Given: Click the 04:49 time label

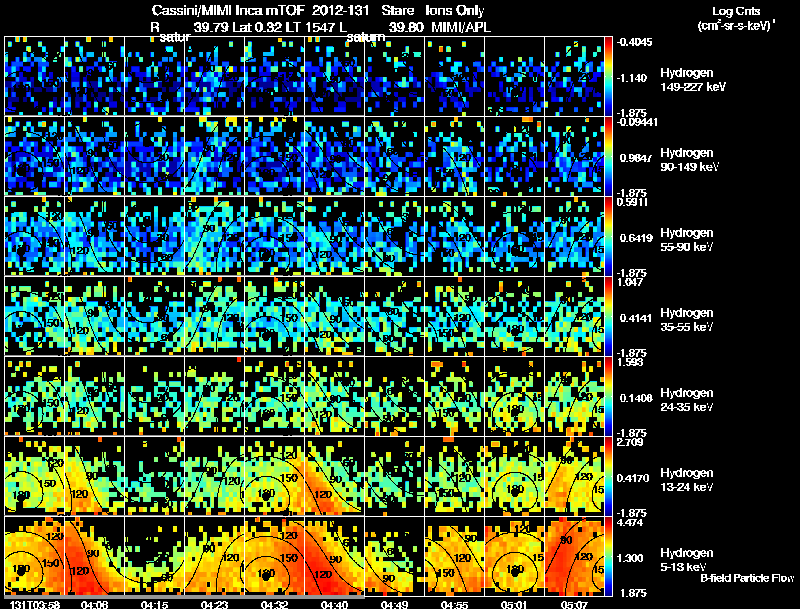Looking at the screenshot, I should (394, 604).
